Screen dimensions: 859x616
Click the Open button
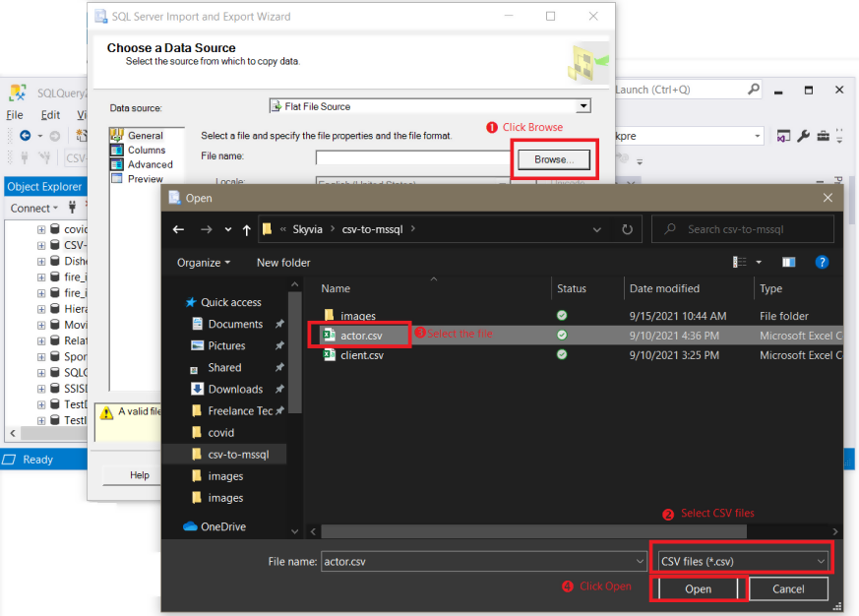point(698,587)
